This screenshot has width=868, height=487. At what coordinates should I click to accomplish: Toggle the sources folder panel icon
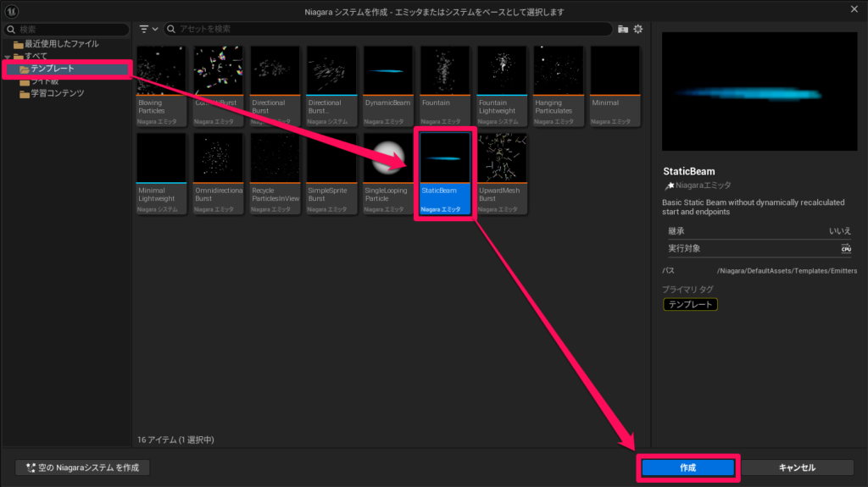pos(623,29)
